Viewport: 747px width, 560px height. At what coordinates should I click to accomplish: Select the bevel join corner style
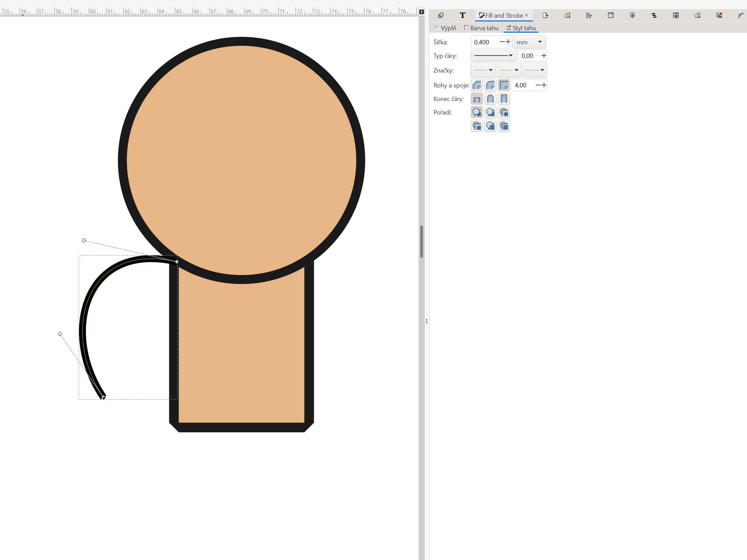477,85
